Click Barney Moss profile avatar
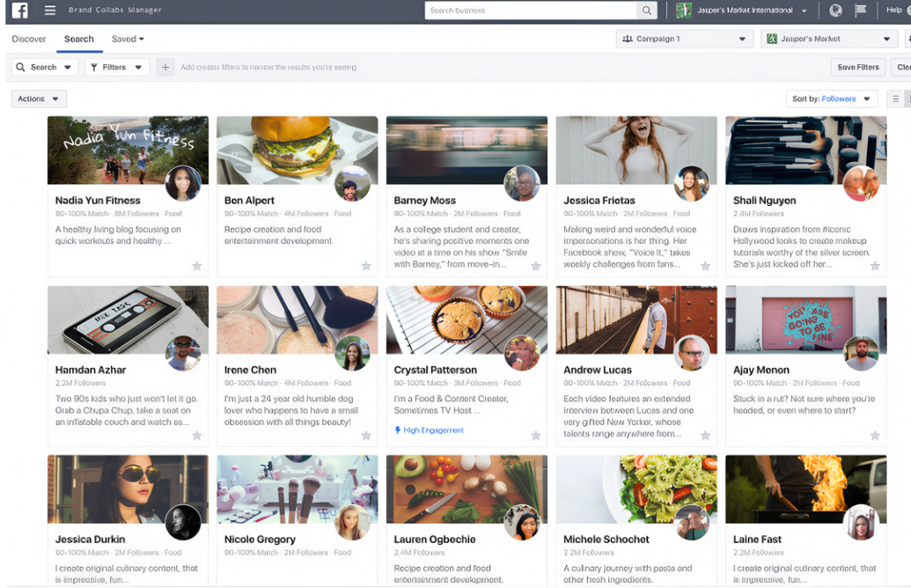This screenshot has height=588, width=911. 522,184
